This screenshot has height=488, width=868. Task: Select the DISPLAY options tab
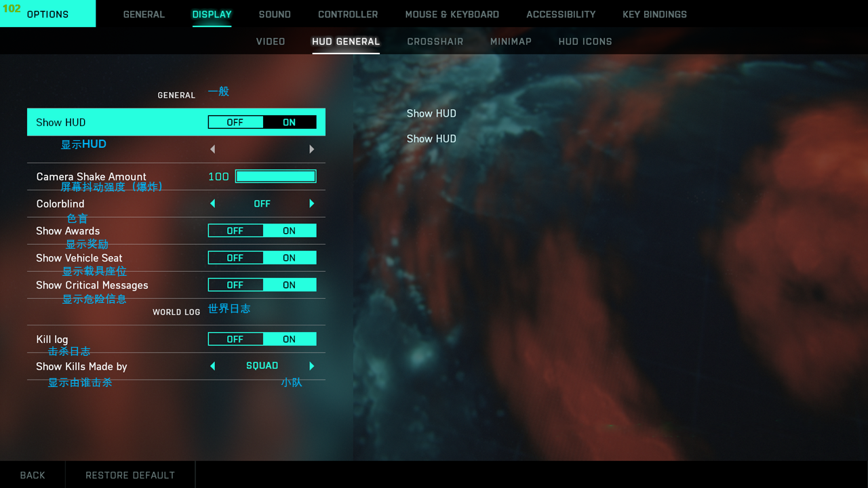click(212, 14)
